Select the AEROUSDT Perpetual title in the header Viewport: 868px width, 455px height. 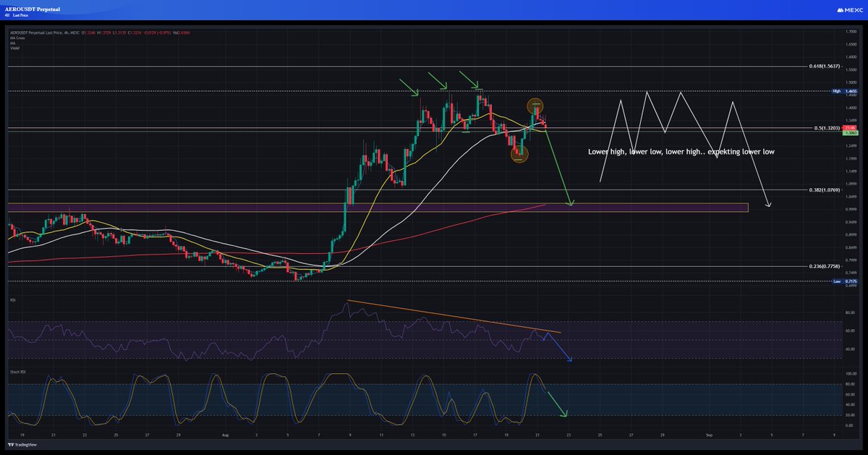[33, 9]
